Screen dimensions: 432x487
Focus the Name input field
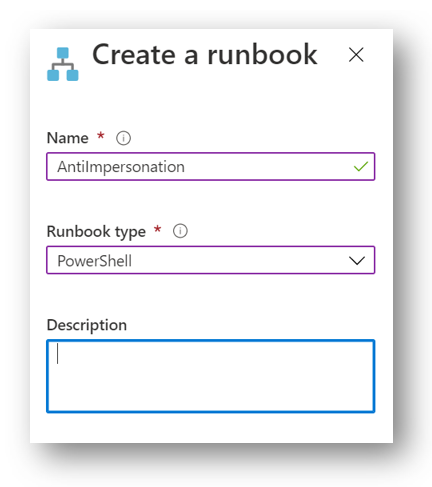(211, 166)
